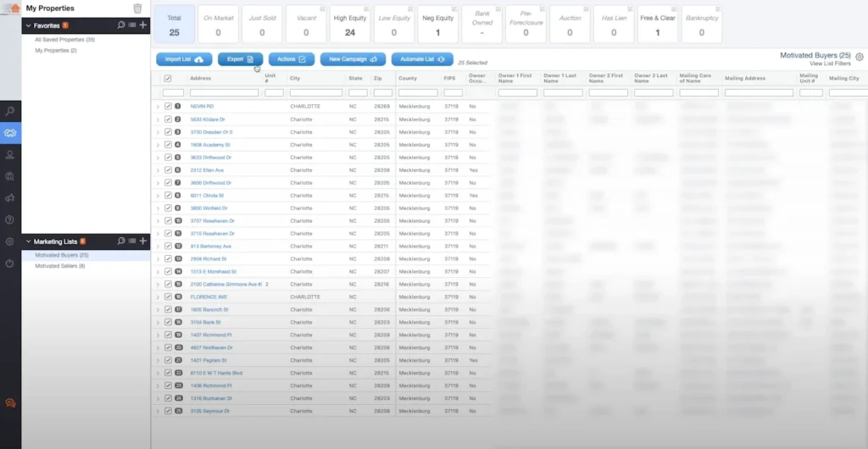The image size is (868, 449).
Task: Uncheck the FLORENCE AVE row checkbox
Action: pos(168,297)
